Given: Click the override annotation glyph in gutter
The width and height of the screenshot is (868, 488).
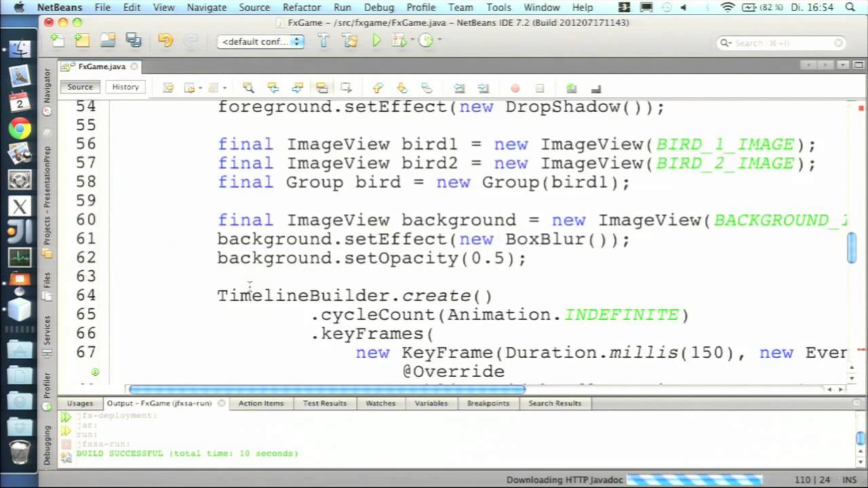Looking at the screenshot, I should point(95,371).
